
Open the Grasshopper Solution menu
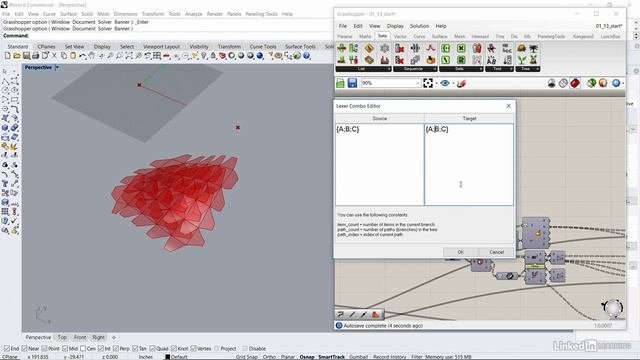click(419, 26)
